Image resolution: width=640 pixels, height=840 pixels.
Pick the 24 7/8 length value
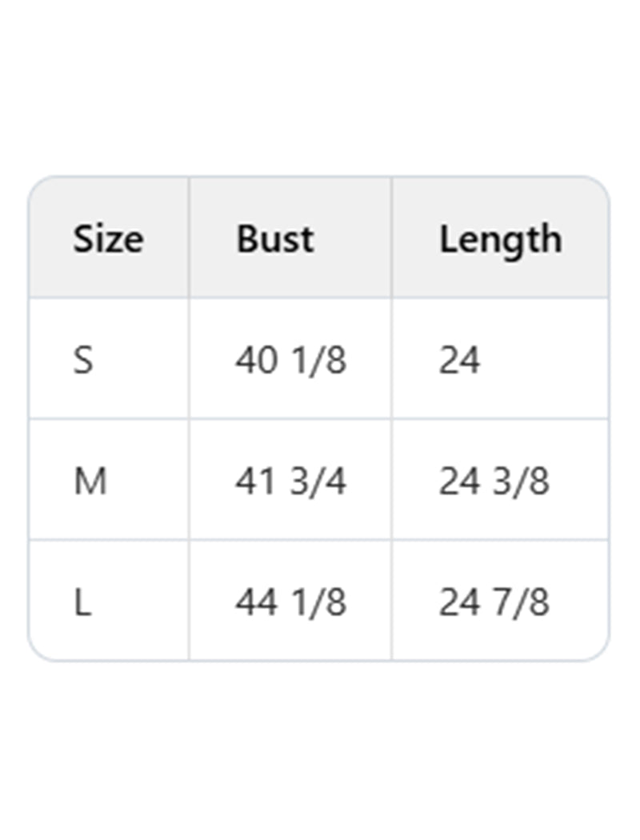point(494,602)
